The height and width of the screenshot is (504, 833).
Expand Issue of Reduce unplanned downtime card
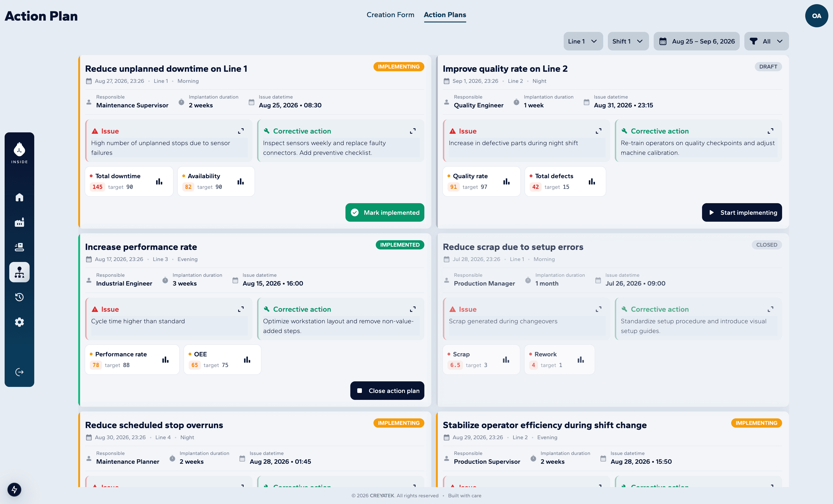click(241, 131)
